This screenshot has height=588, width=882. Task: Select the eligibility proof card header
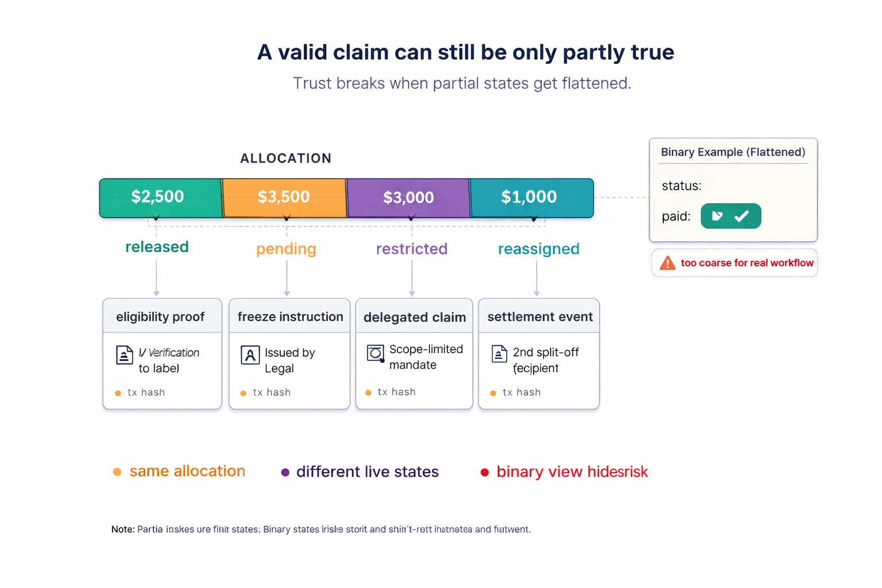point(161,317)
